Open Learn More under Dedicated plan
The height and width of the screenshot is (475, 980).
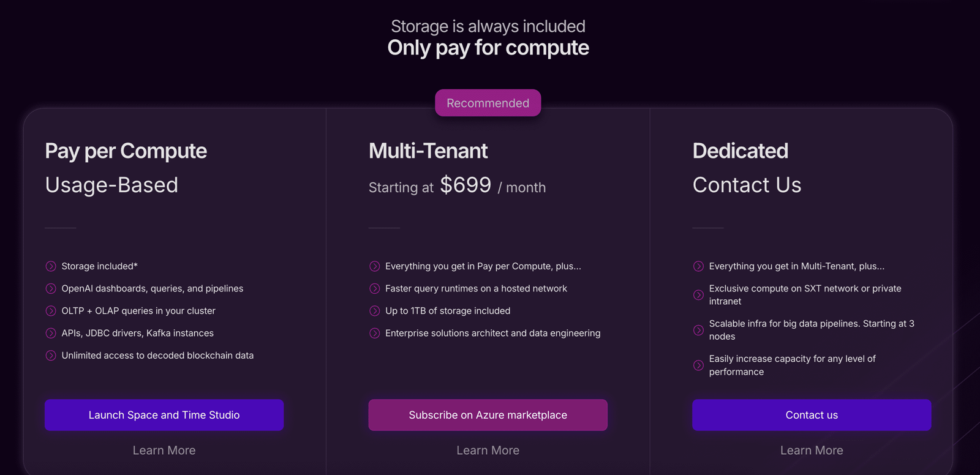coord(812,451)
